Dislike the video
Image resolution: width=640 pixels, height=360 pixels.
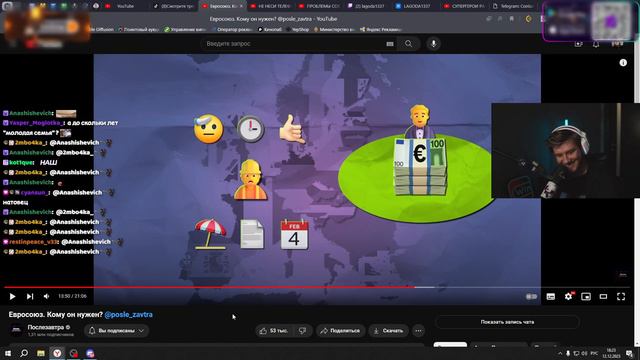pos(302,331)
